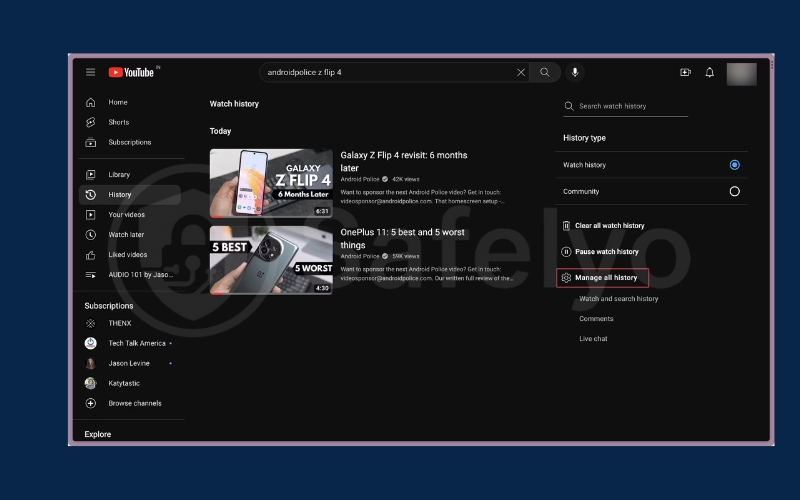Click the Browse channels plus icon

(x=90, y=403)
